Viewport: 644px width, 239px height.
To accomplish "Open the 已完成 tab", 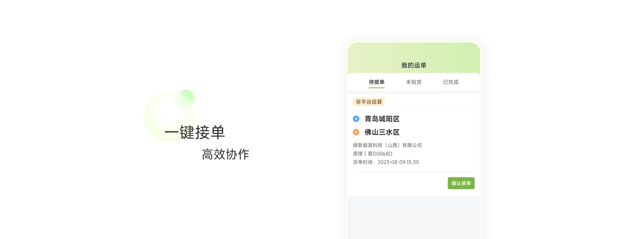I will coord(451,82).
